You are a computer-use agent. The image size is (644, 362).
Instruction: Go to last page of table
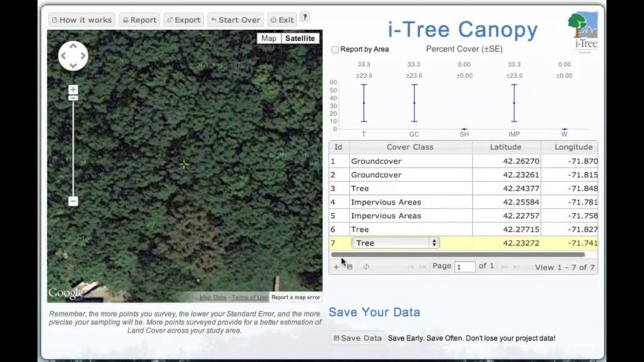coord(516,266)
